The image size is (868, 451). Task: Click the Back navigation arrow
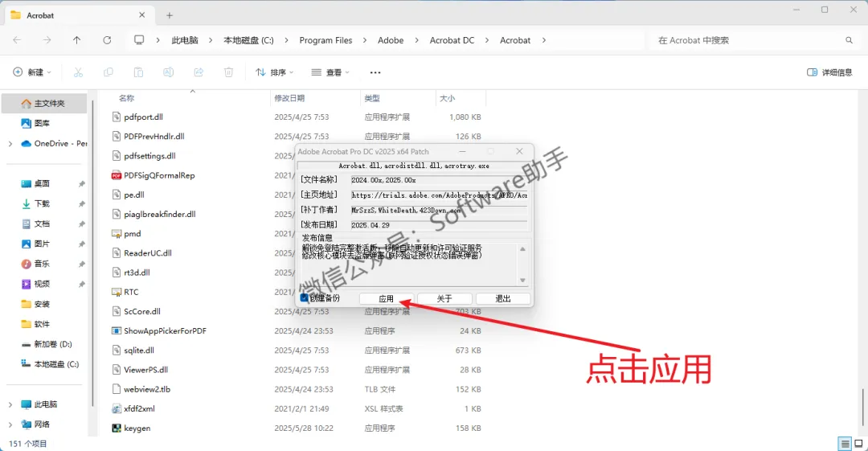point(17,40)
